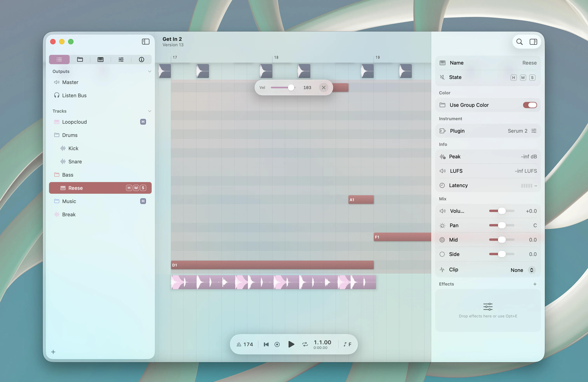Toggle S state in inspector
This screenshot has width=588, height=382.
tap(532, 78)
